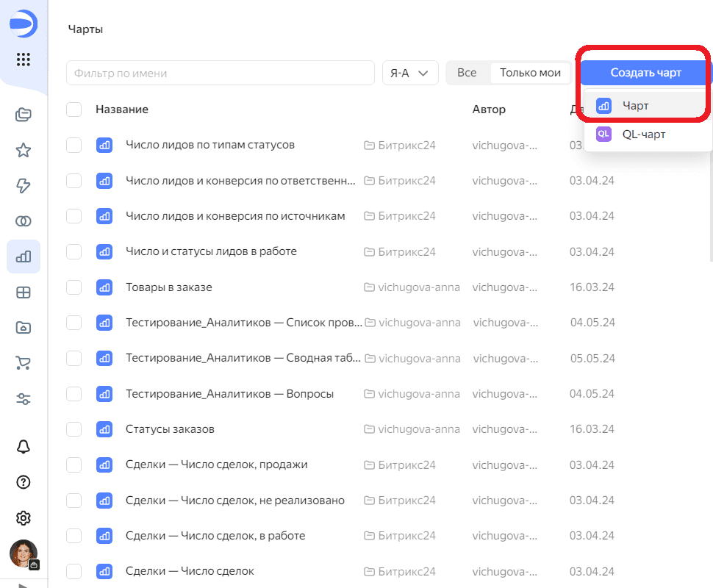Click chart icon of Сделки — Число сделок row

[104, 571]
